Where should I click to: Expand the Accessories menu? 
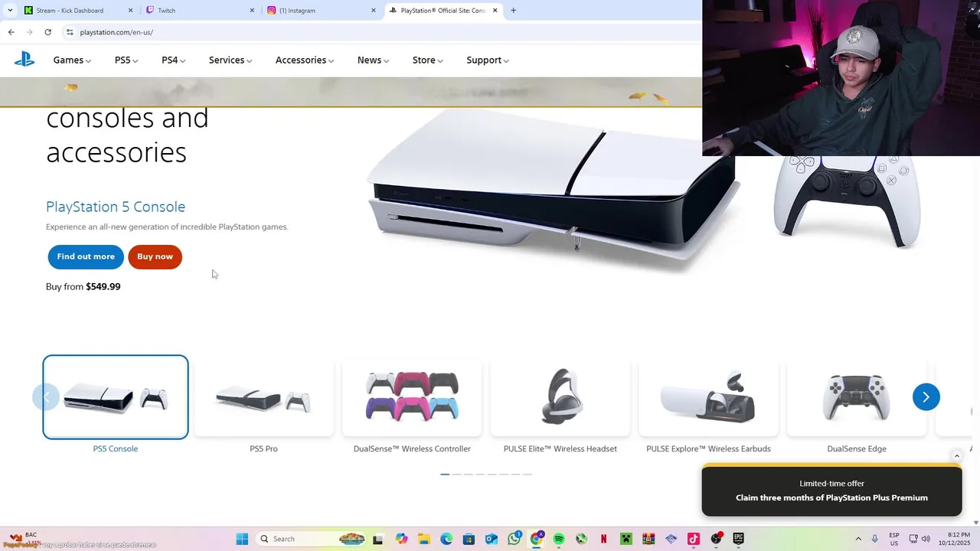click(305, 60)
